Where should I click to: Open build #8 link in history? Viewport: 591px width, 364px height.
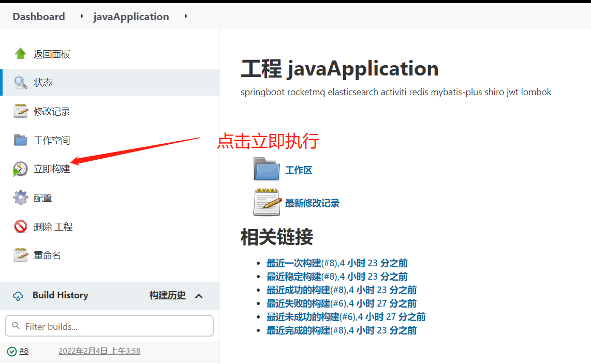24,351
